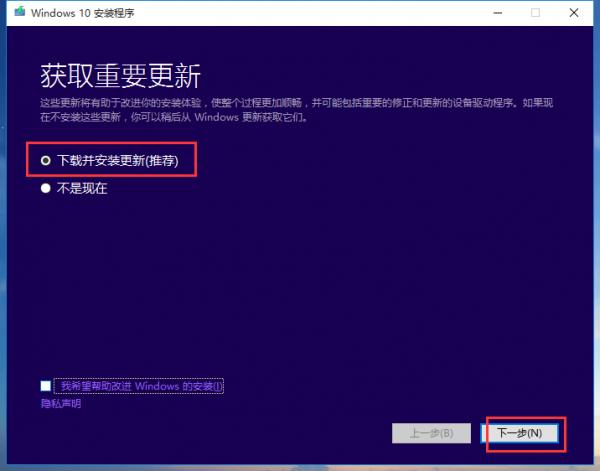This screenshot has width=600, height=471.
Task: Tick the "我希望帮助改进 Windows 的安装" checkbox
Action: coord(46,386)
